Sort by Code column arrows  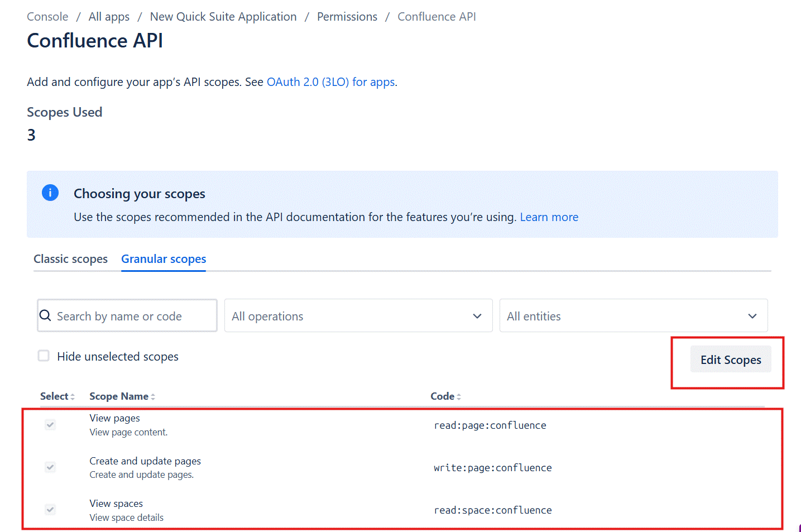point(459,396)
